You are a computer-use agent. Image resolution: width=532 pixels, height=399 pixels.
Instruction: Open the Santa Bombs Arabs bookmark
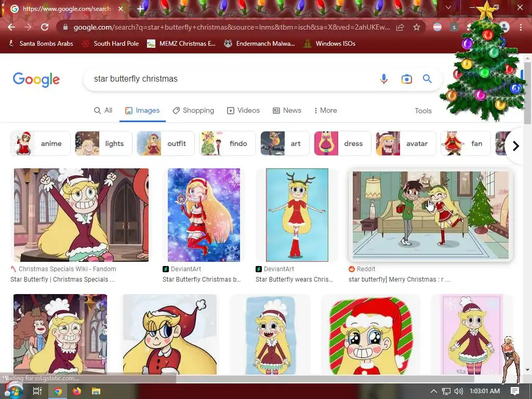click(x=41, y=44)
